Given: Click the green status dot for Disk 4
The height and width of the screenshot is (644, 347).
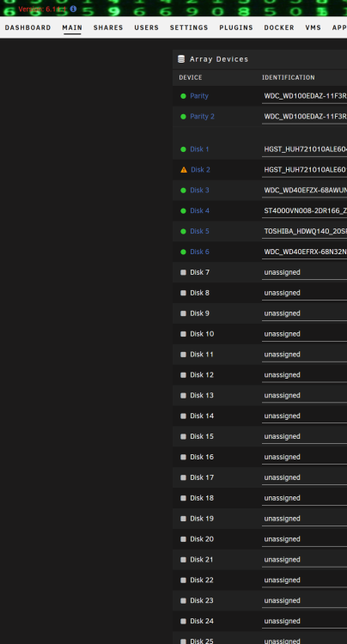Looking at the screenshot, I should [183, 211].
